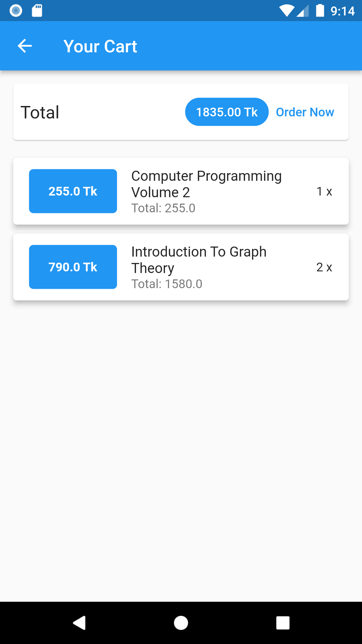
Task: Tap the 790.0 Tk price badge
Action: [73, 267]
